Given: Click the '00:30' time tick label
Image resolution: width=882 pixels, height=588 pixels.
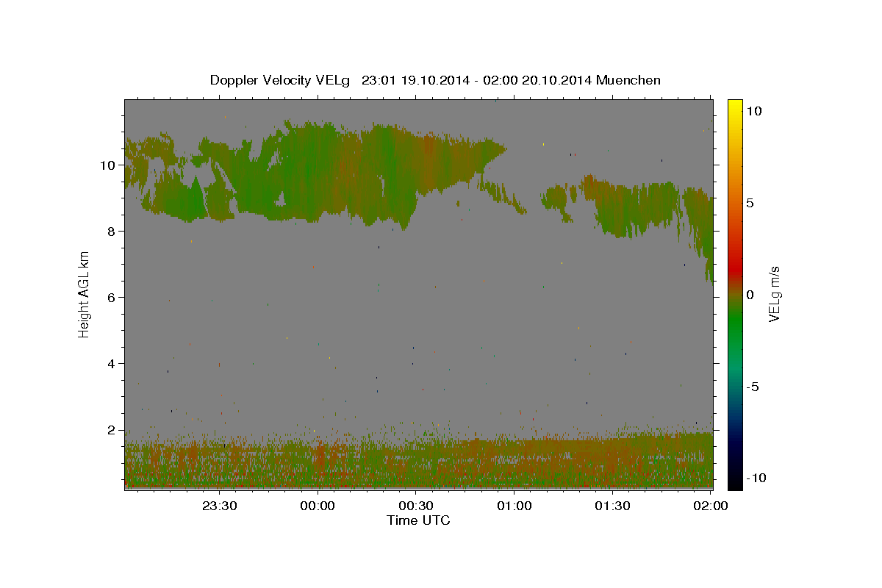Looking at the screenshot, I should [415, 506].
